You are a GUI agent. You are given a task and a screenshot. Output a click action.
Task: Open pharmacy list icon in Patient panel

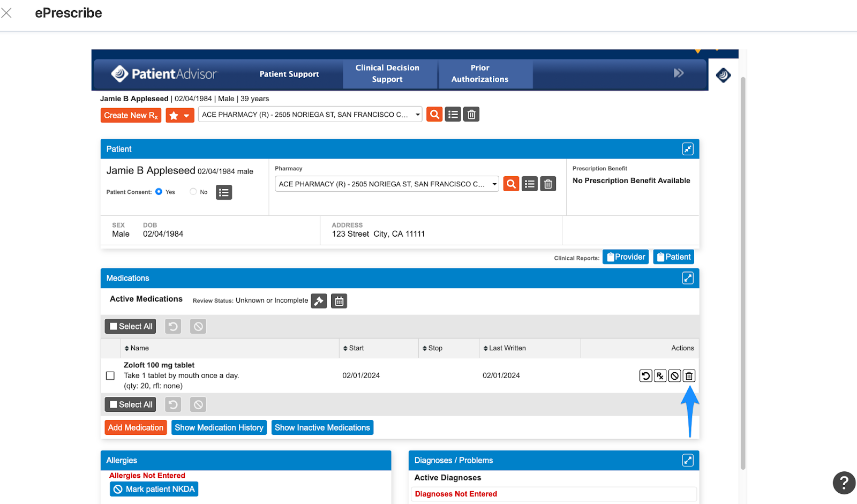point(530,184)
